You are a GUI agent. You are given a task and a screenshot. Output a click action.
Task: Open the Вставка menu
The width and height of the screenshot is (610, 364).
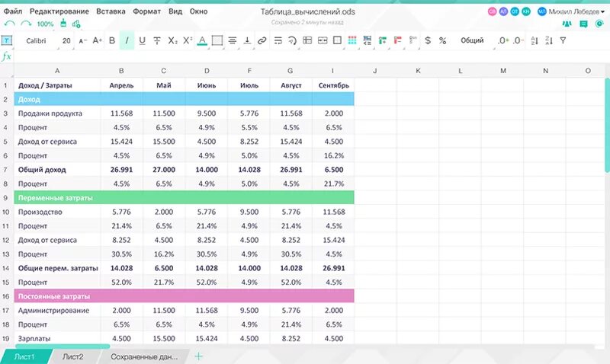tap(111, 11)
